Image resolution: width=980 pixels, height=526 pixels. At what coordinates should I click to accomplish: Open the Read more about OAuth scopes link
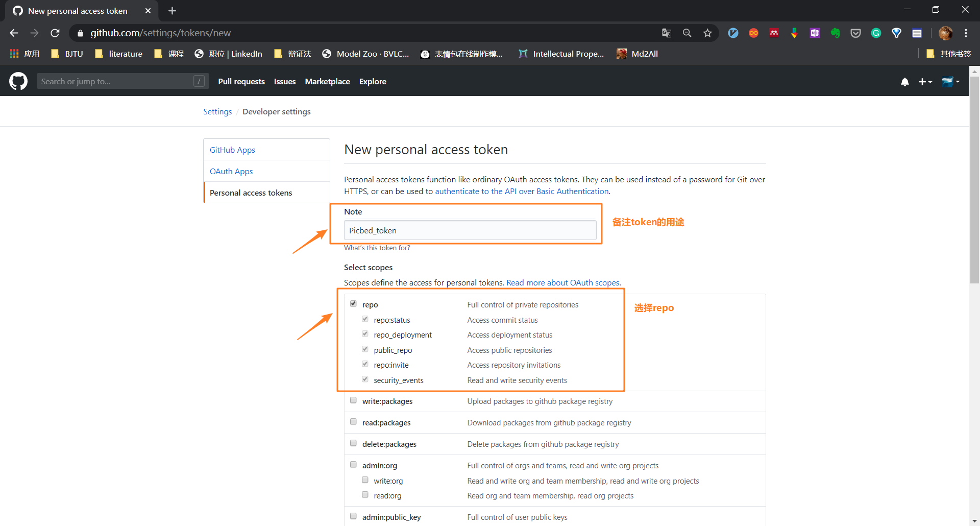(563, 283)
